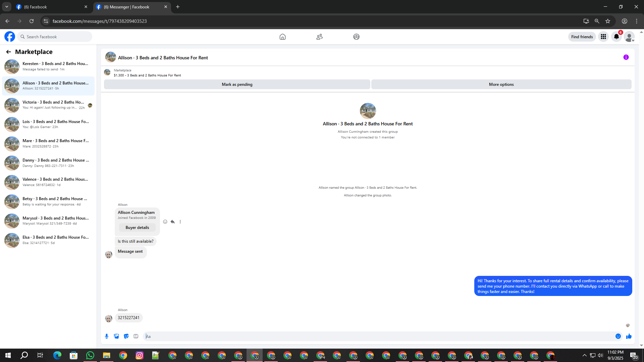Click the address bar URL

(x=100, y=21)
